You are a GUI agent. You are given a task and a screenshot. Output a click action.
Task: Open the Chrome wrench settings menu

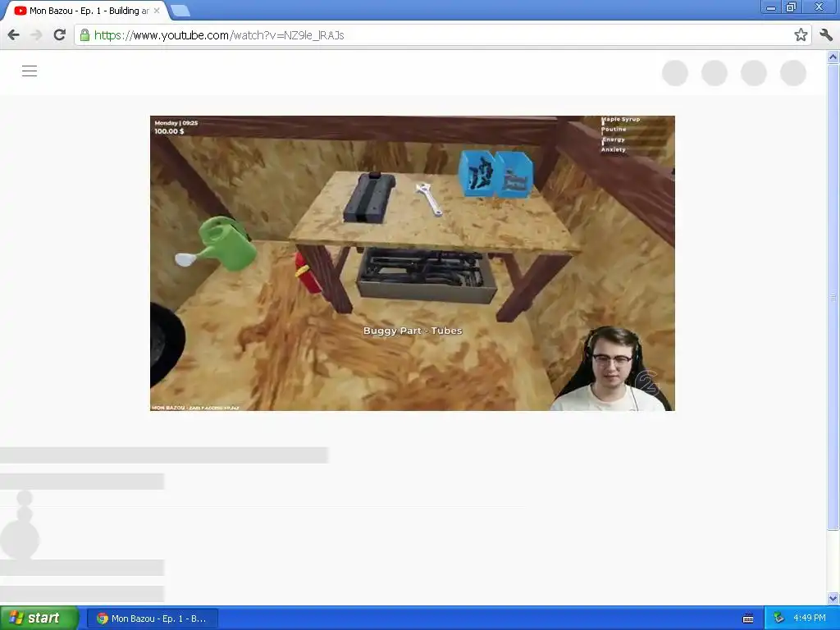825,35
